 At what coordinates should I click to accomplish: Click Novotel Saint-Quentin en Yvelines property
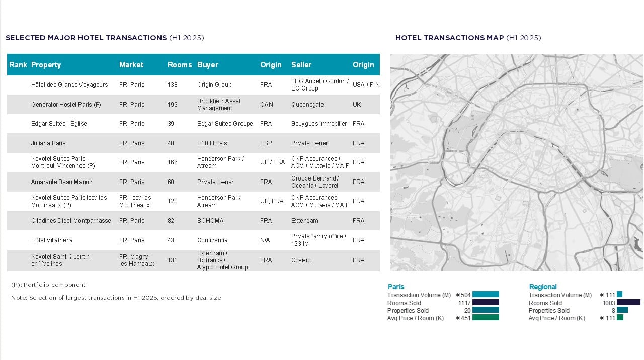[x=60, y=260]
